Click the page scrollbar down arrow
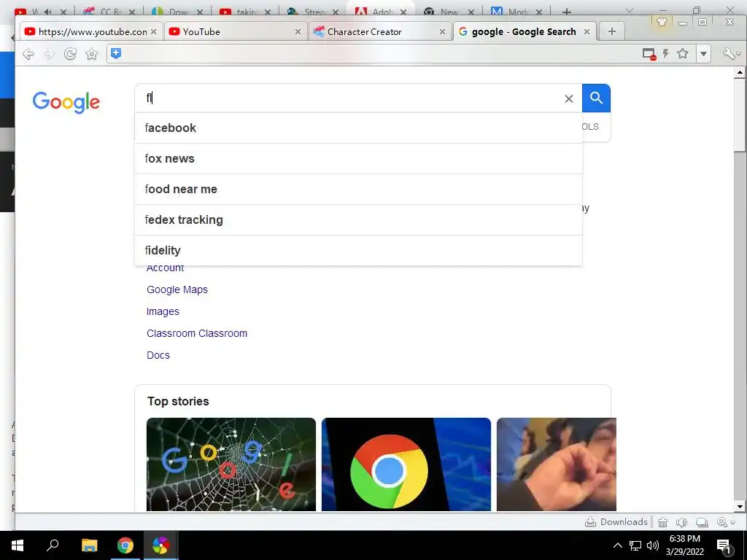 [x=740, y=507]
